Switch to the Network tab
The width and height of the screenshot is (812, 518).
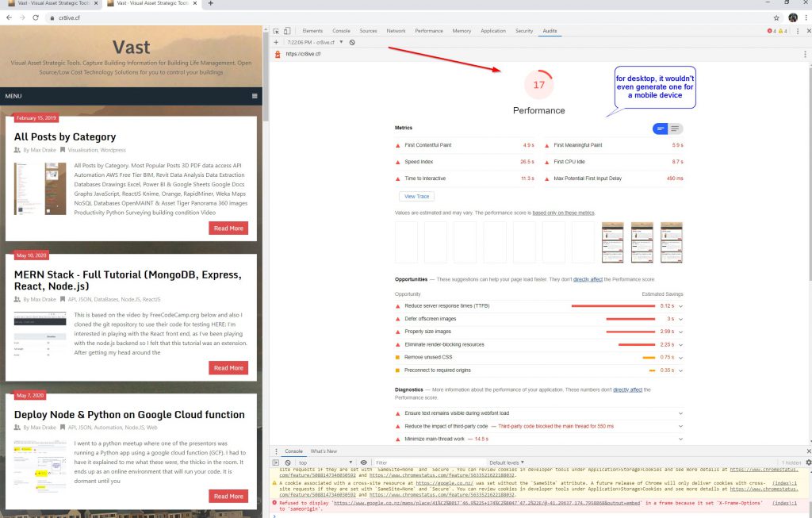point(396,31)
